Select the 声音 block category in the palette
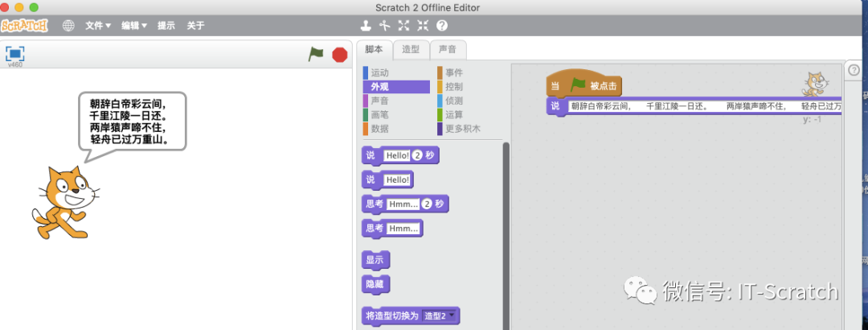Viewport: 868px width, 330px height. click(396, 101)
